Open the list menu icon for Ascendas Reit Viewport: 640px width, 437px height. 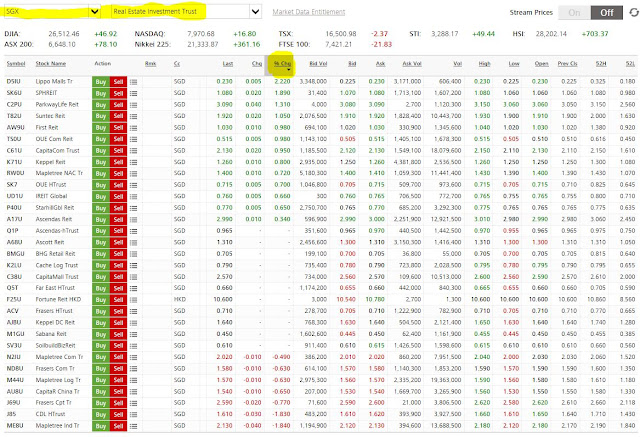(x=133, y=220)
